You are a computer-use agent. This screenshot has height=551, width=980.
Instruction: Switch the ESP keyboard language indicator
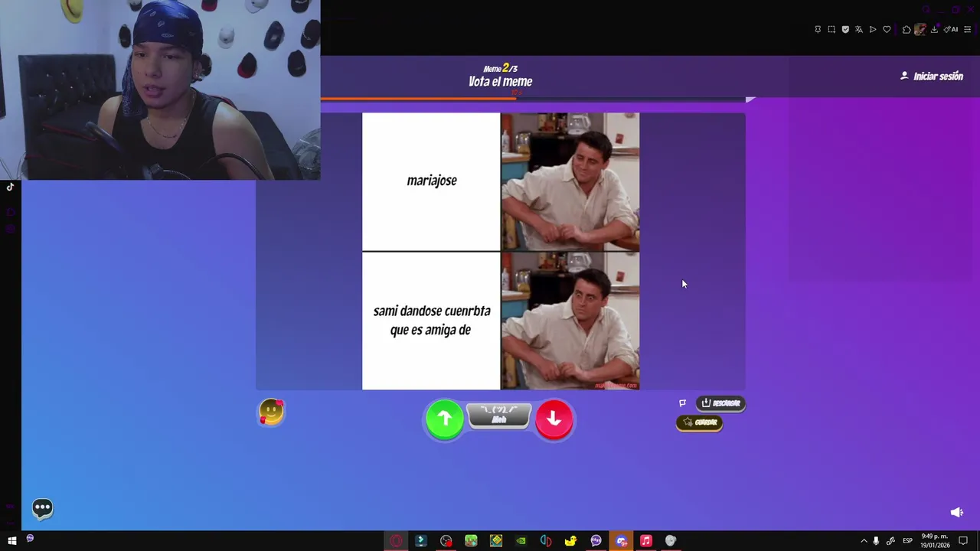907,541
